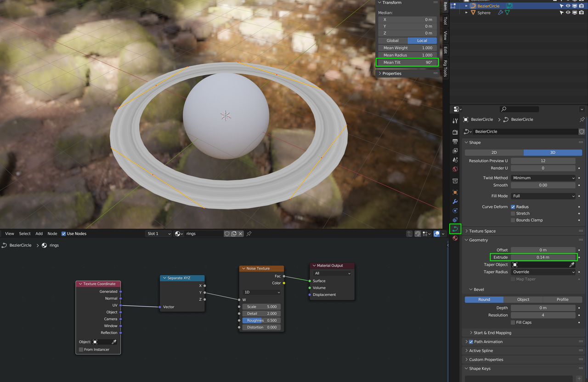Open the View Layer properties tab icon
This screenshot has width=588, height=382.
[x=455, y=151]
